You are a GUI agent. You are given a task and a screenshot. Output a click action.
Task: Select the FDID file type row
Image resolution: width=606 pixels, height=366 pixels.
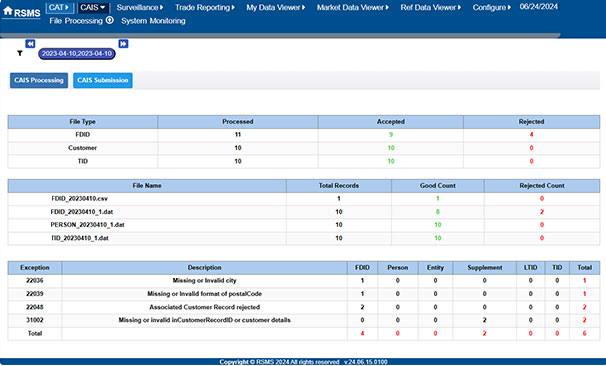[x=304, y=135]
